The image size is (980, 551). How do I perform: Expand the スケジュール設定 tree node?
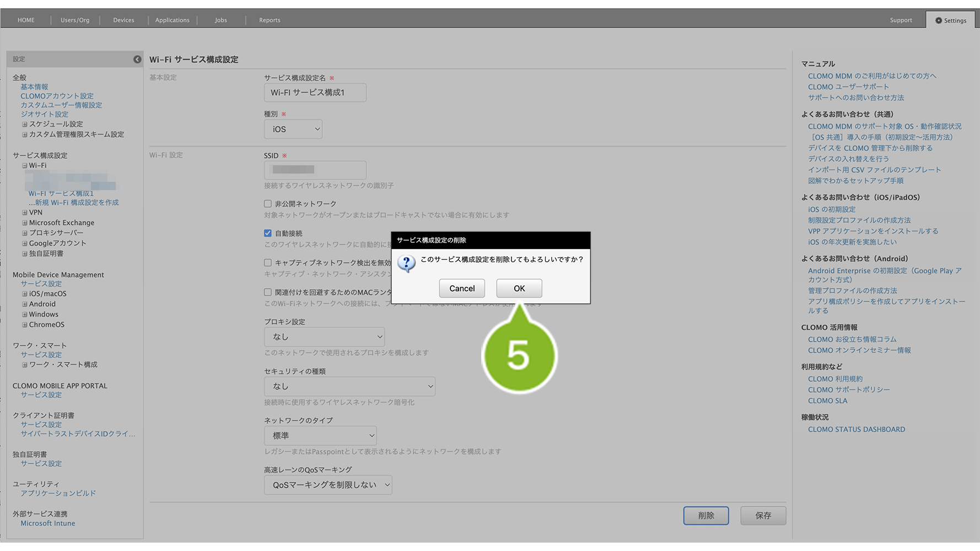pos(25,125)
